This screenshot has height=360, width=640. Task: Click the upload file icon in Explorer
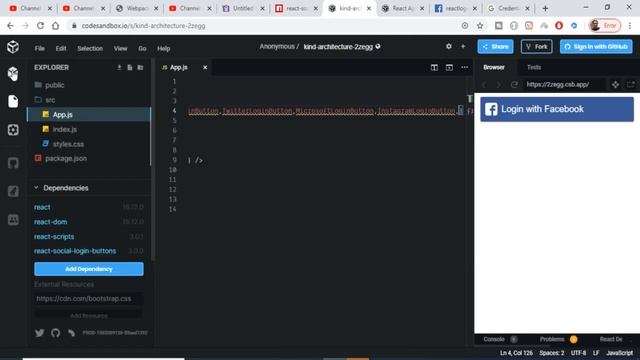click(x=119, y=67)
